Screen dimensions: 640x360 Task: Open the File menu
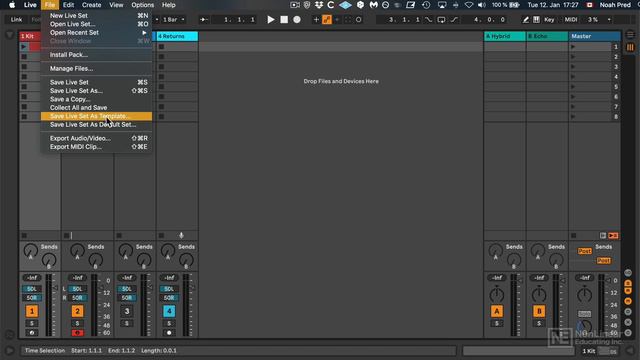(x=50, y=5)
